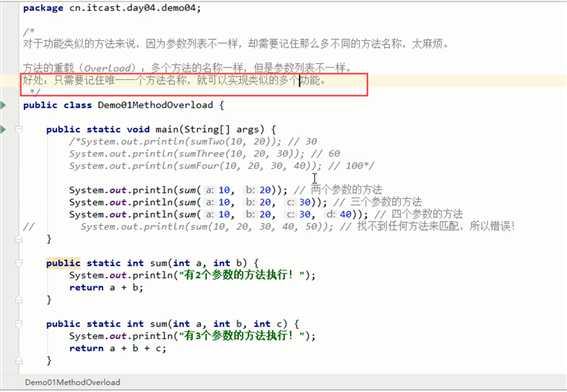Collapse the two-parameter sum(int a, int b) method
This screenshot has width=567, height=392.
(19, 263)
